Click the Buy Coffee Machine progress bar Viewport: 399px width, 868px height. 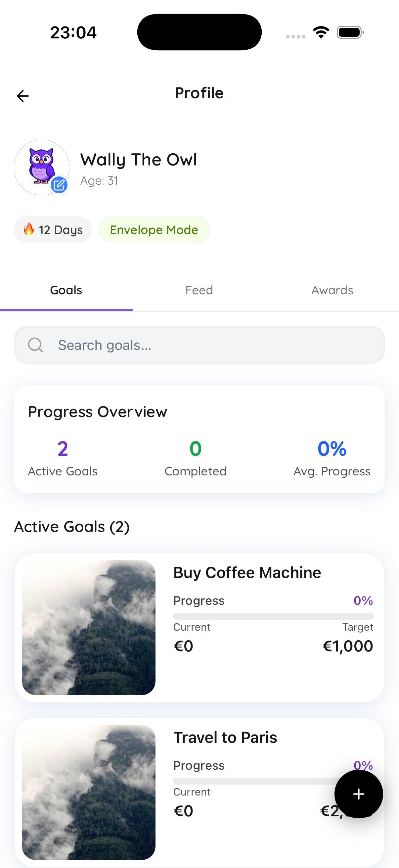(273, 616)
